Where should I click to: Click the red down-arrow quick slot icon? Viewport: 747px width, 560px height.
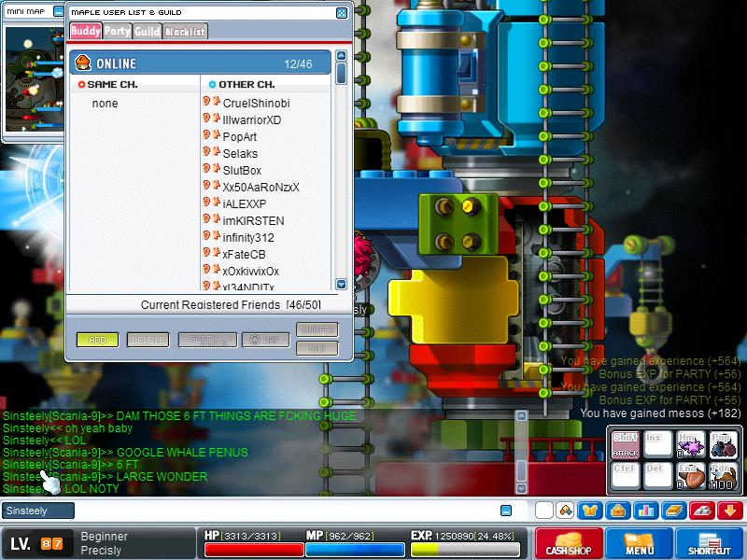click(730, 511)
